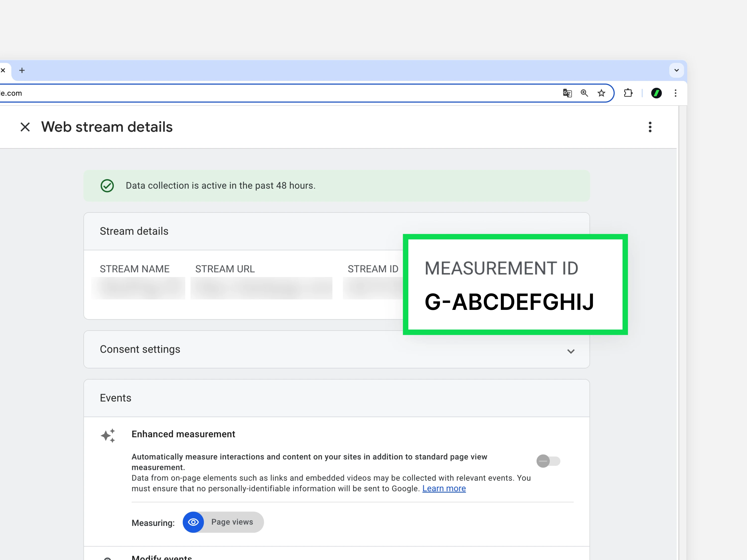Click the translate page icon in address bar
Image resolution: width=747 pixels, height=560 pixels.
click(567, 93)
